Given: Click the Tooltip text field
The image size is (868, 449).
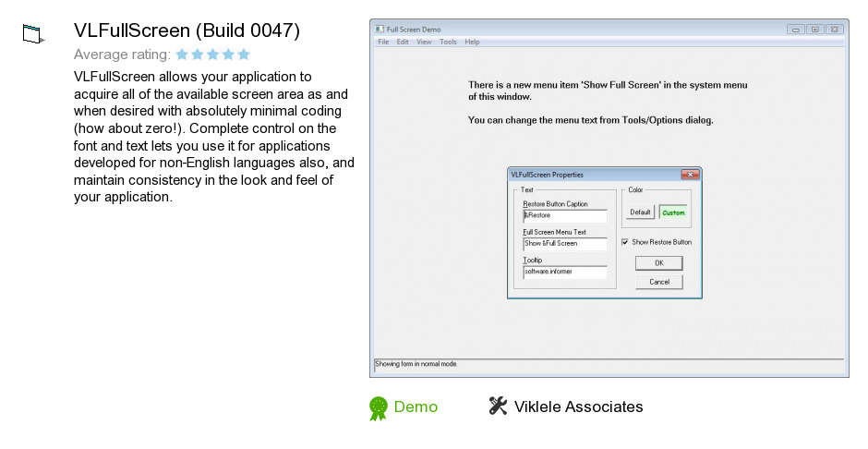Looking at the screenshot, I should tap(564, 272).
